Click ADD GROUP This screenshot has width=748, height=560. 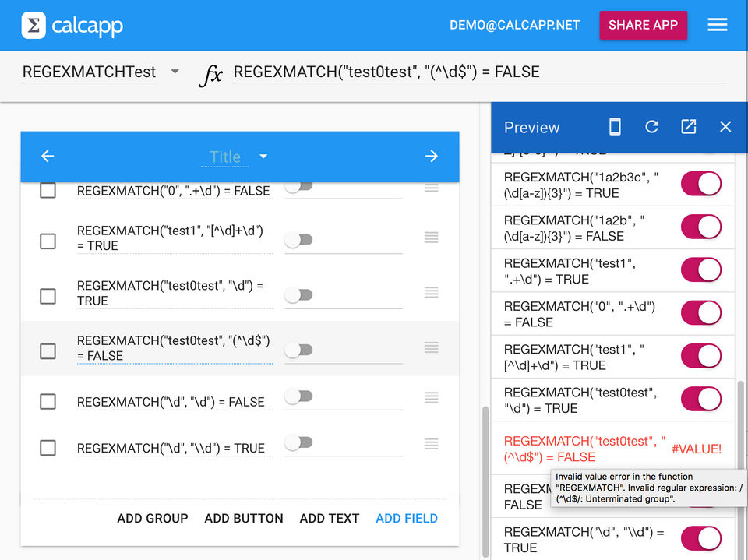point(153,518)
